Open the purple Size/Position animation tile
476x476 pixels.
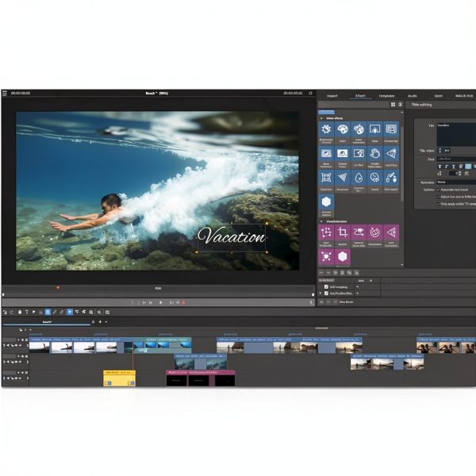tap(326, 236)
